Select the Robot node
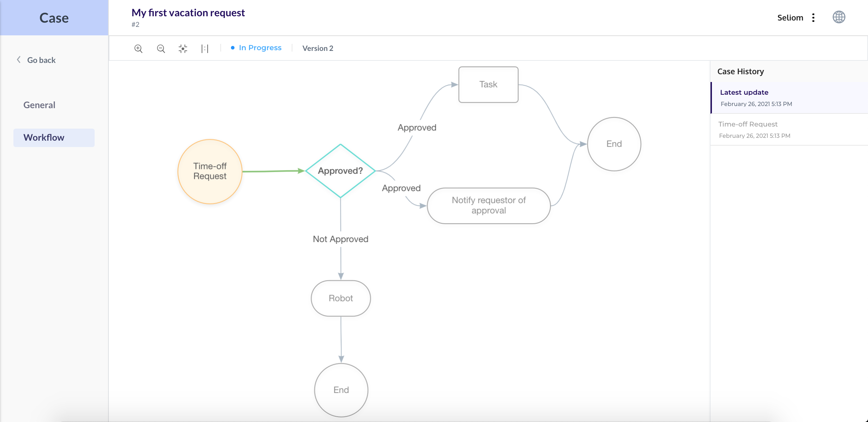 [x=341, y=298]
